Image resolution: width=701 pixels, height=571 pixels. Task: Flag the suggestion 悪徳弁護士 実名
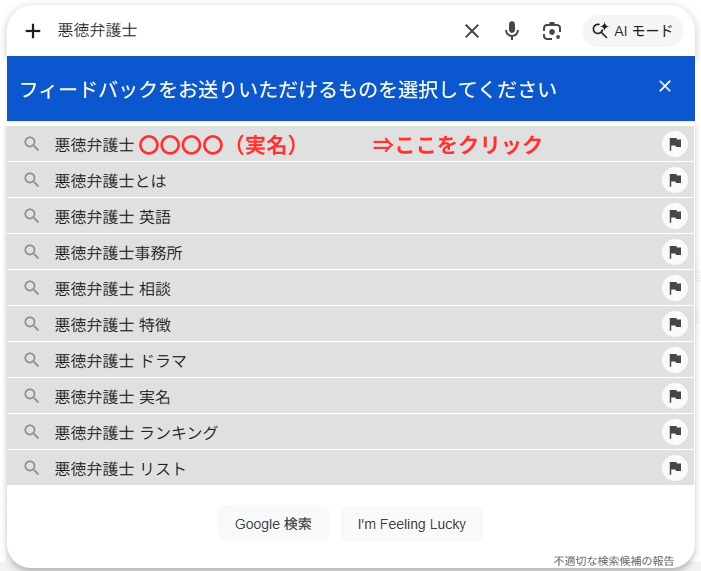point(675,396)
